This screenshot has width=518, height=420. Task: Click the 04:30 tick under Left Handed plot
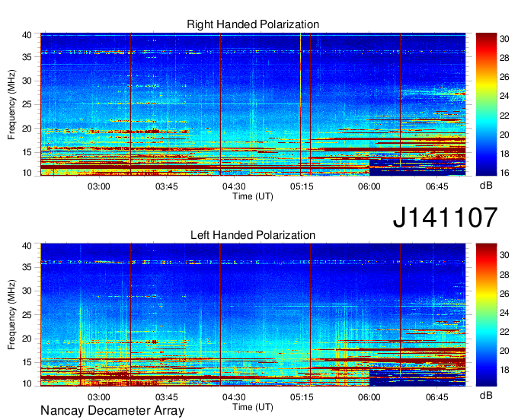coord(234,397)
